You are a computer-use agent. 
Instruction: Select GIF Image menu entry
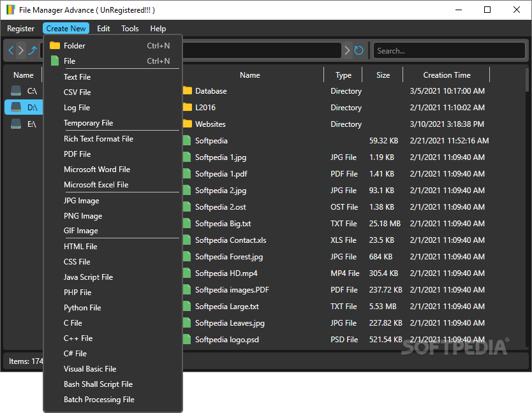[x=113, y=231]
